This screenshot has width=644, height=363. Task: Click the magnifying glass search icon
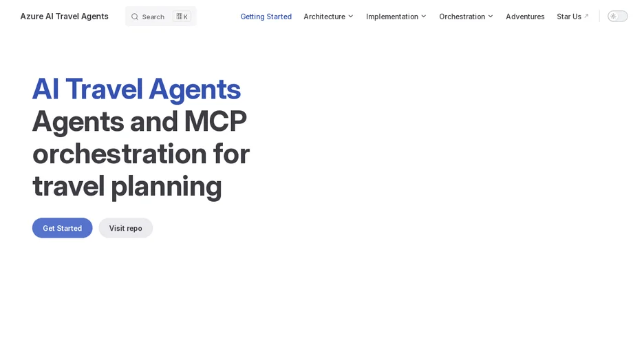click(134, 17)
